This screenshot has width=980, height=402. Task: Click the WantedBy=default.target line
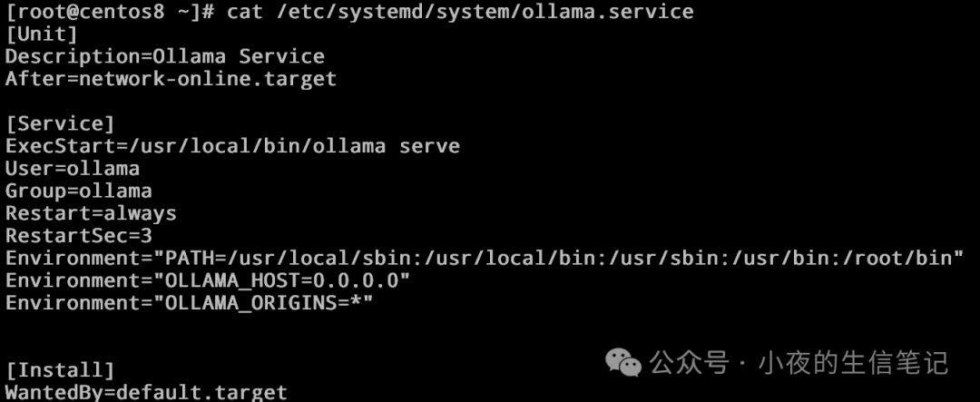pos(146,393)
